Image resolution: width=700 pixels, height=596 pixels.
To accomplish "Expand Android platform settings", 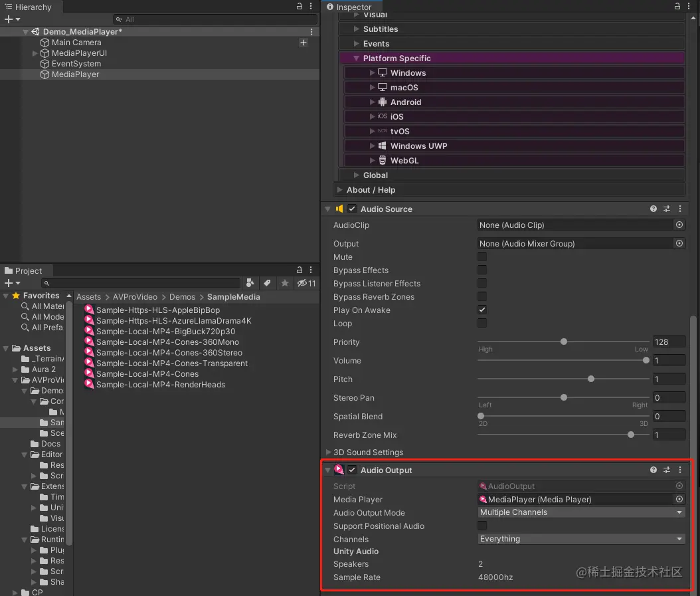I will click(x=373, y=102).
